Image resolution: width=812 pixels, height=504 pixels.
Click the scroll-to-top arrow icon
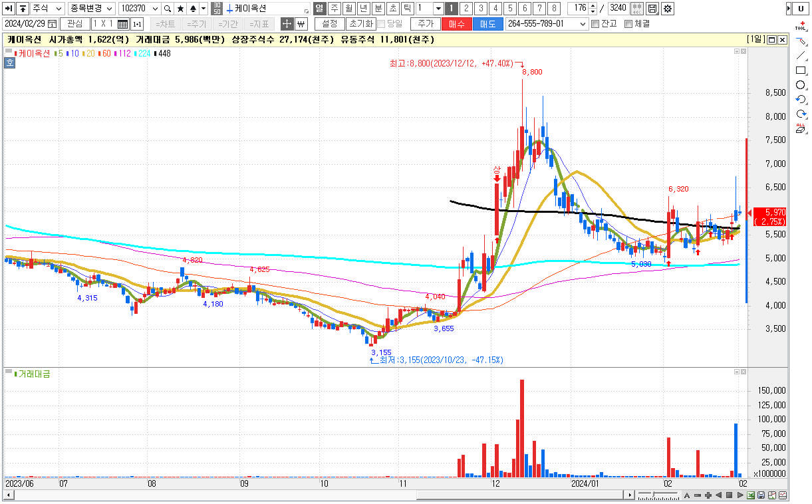[23, 9]
